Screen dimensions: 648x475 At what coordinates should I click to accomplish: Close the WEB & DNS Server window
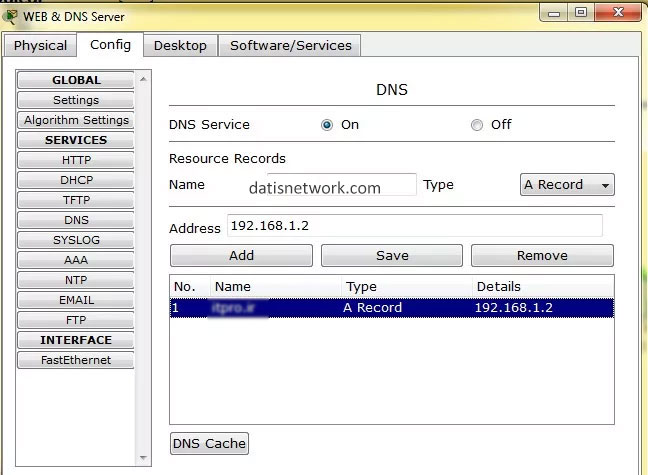coord(618,12)
